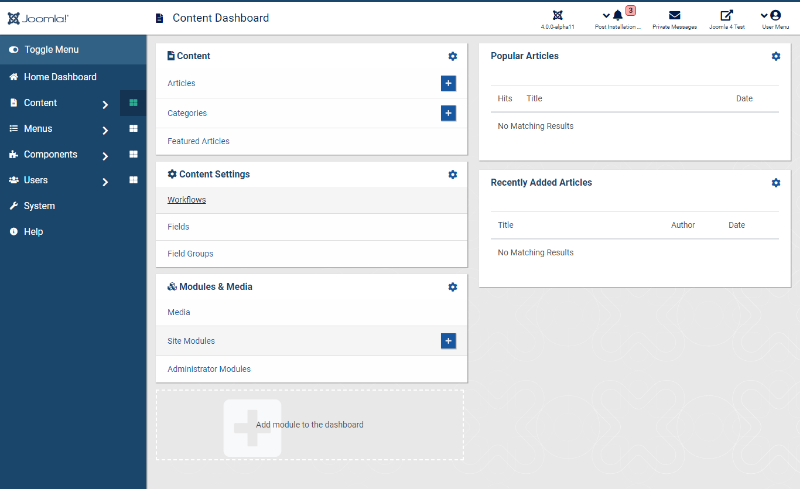800x489 pixels.
Task: Open the Users dashboard grid icon
Action: [x=133, y=180]
